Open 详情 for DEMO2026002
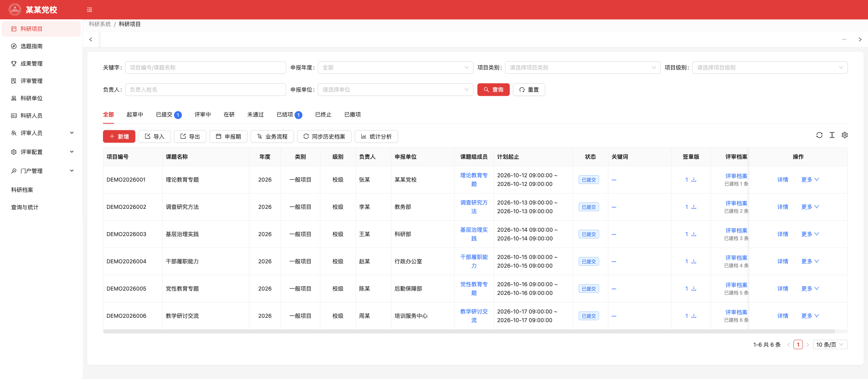 783,207
